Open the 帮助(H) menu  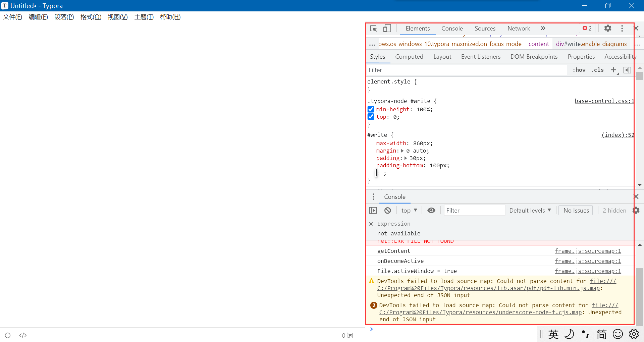pyautogui.click(x=170, y=17)
